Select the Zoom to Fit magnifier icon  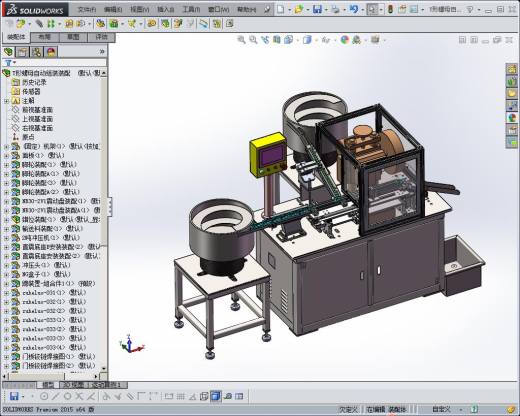click(241, 40)
